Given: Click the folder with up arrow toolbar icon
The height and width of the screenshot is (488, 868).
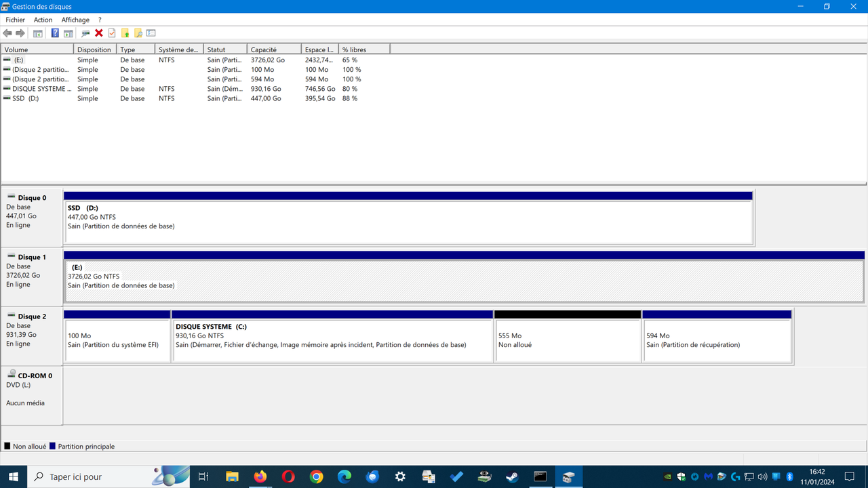Looking at the screenshot, I should tap(125, 33).
